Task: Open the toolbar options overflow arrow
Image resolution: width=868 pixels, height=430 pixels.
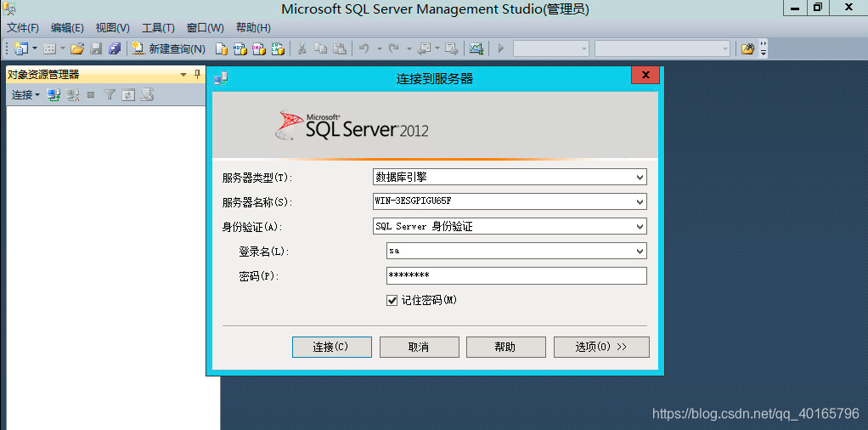Action: (764, 48)
